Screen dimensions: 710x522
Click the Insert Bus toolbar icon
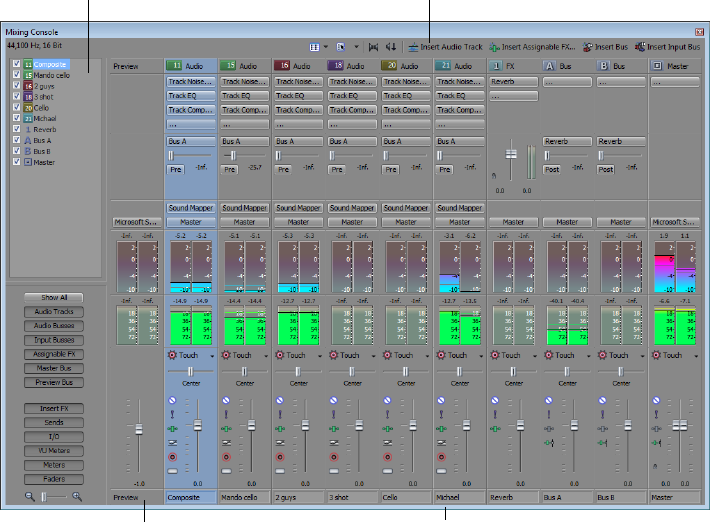click(587, 47)
